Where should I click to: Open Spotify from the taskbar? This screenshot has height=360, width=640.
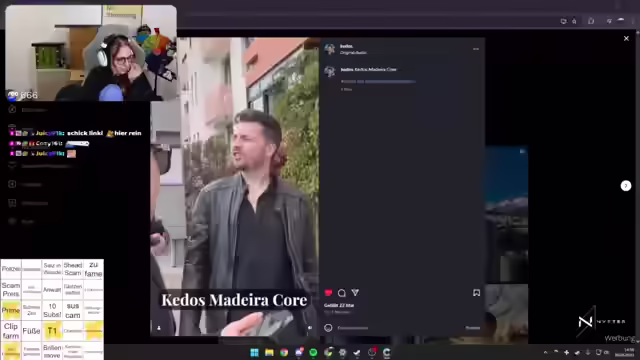coord(313,352)
